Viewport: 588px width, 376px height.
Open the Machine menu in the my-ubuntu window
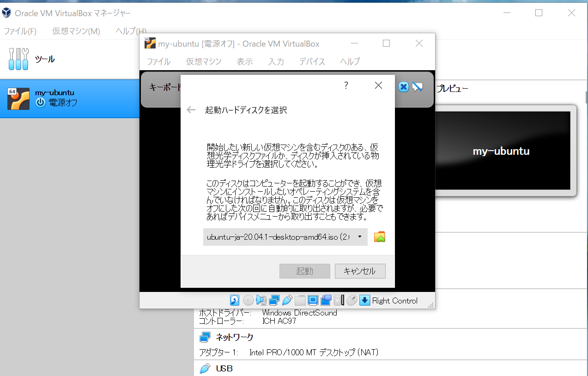204,61
